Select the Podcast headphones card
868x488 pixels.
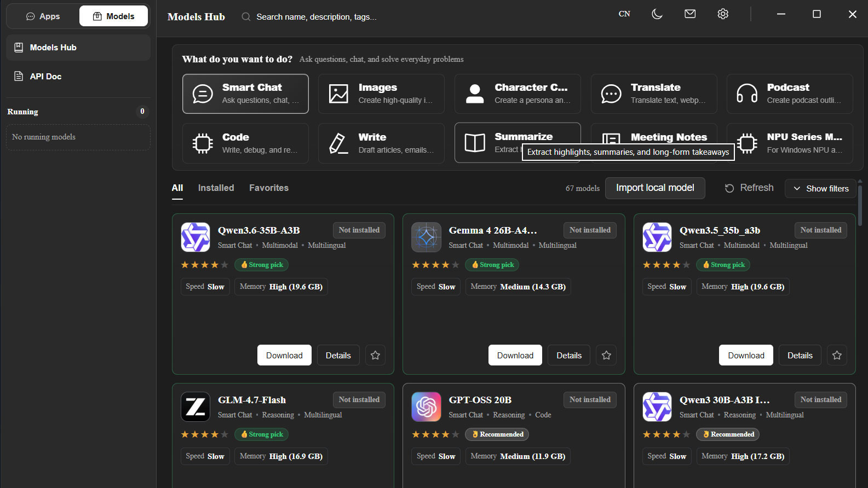coord(790,94)
